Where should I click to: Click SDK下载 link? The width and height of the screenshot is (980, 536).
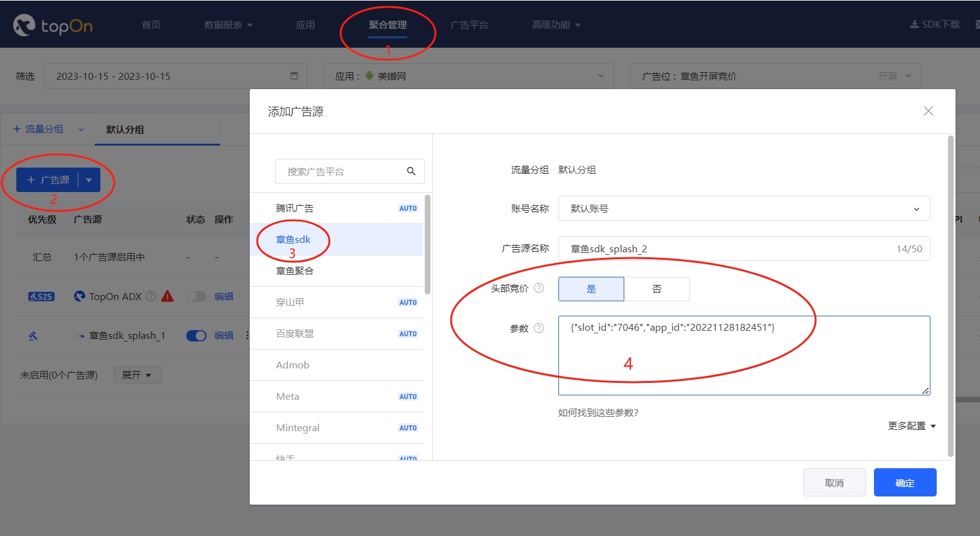[935, 24]
